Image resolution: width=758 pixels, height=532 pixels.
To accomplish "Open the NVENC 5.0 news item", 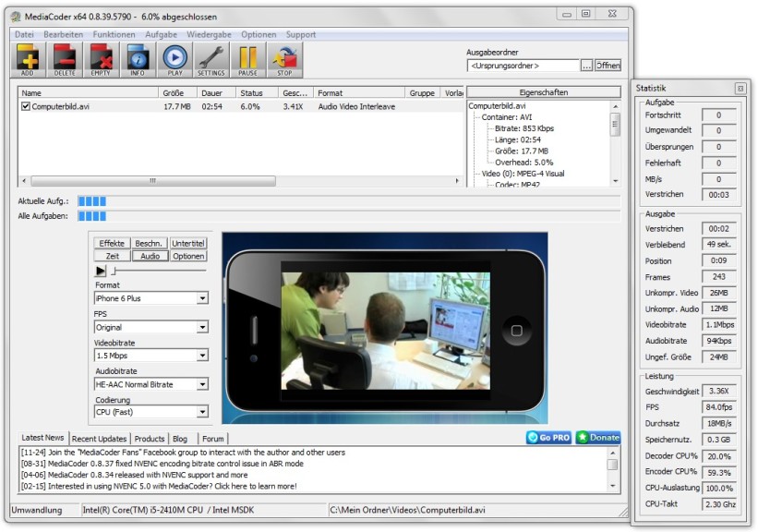I will point(159,487).
